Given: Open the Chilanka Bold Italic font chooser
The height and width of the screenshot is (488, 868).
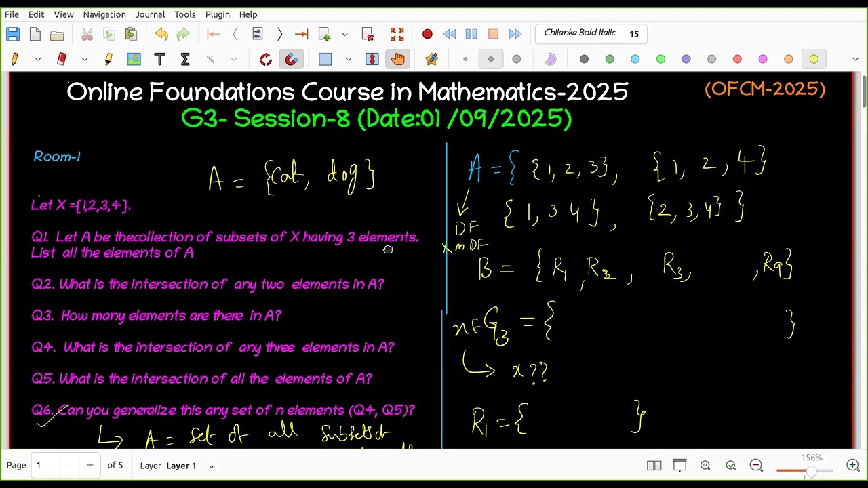Looking at the screenshot, I should 591,34.
